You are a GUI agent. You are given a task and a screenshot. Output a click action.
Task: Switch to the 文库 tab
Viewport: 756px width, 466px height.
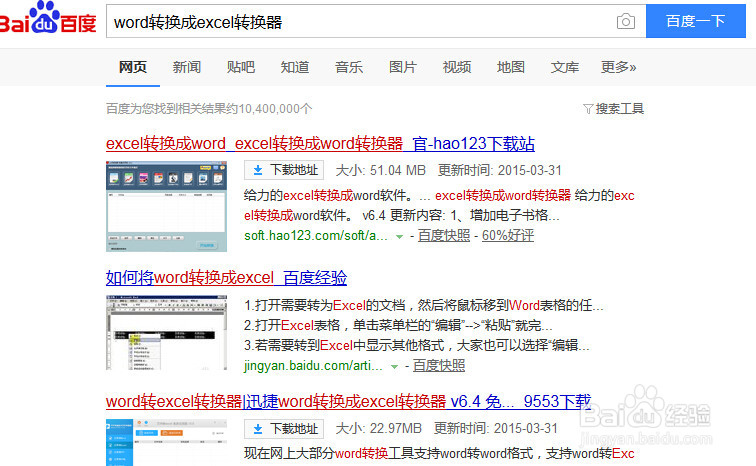565,67
